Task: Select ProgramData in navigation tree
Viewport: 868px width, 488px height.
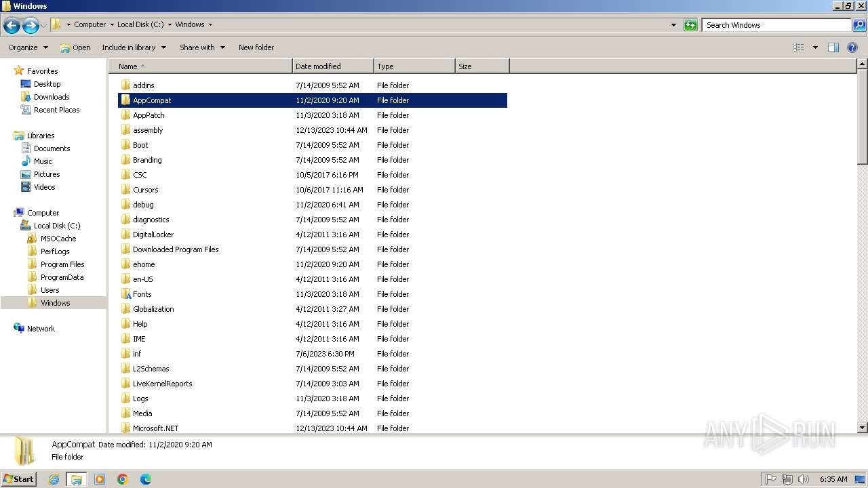Action: [62, 277]
